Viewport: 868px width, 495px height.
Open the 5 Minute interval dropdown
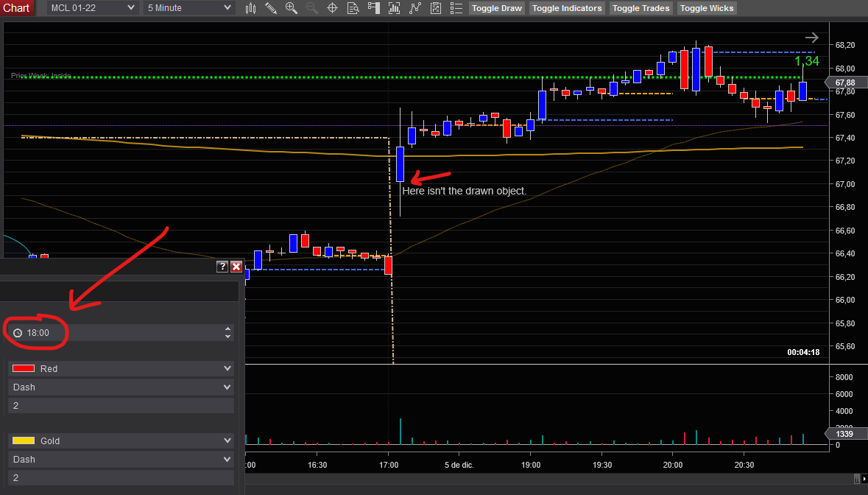pos(188,8)
